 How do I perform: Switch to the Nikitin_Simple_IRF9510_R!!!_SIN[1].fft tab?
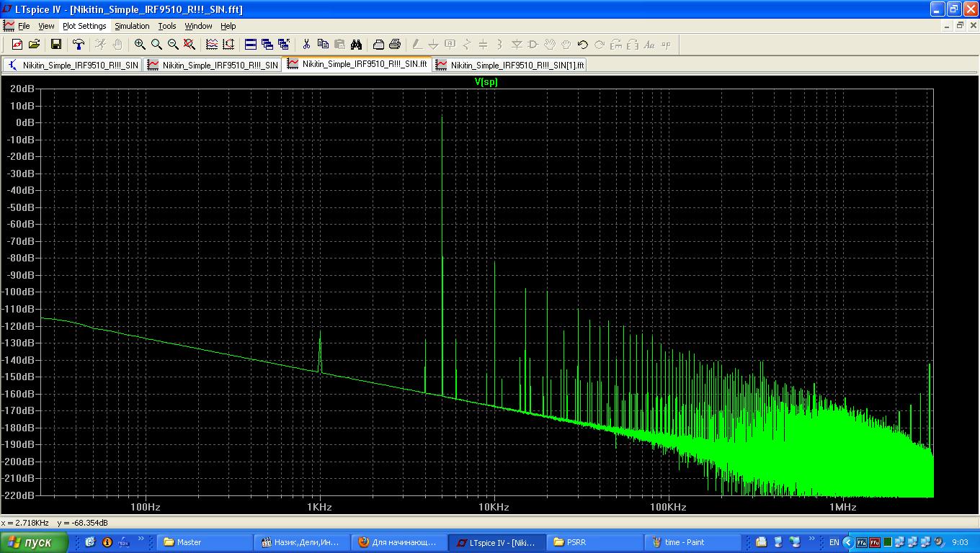[509, 65]
